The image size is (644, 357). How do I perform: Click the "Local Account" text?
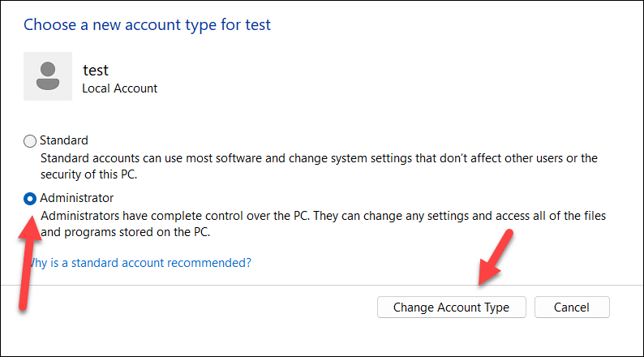pyautogui.click(x=120, y=88)
